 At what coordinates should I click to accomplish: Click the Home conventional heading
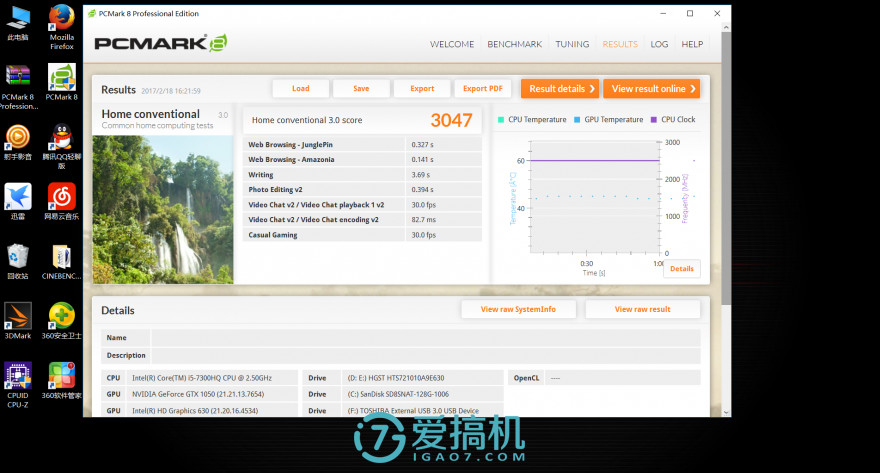(x=150, y=114)
